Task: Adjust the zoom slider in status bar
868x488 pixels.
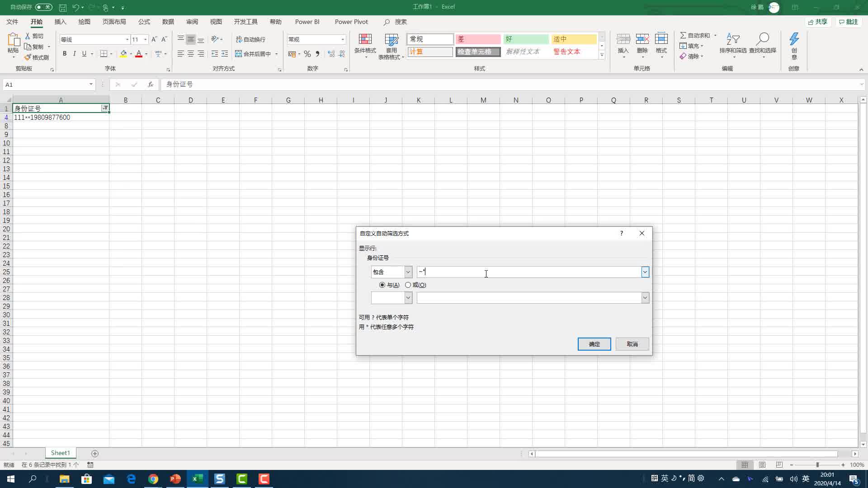Action: [x=817, y=465]
